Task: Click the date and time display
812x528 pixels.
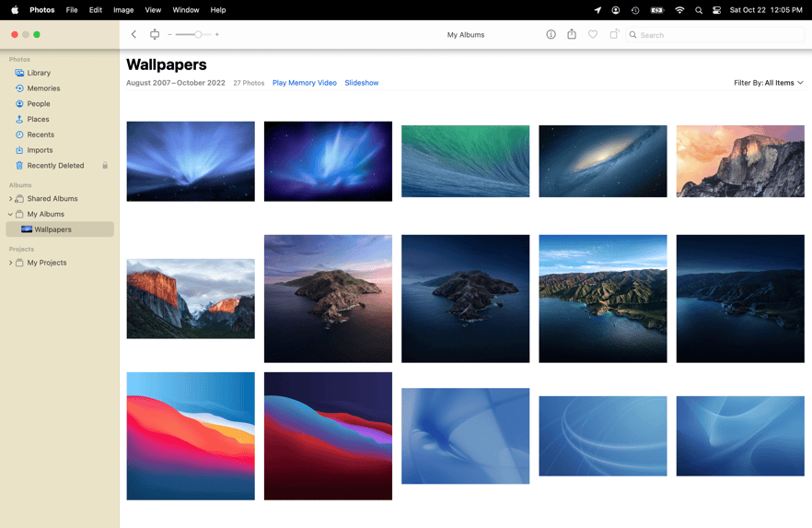Action: (x=765, y=10)
